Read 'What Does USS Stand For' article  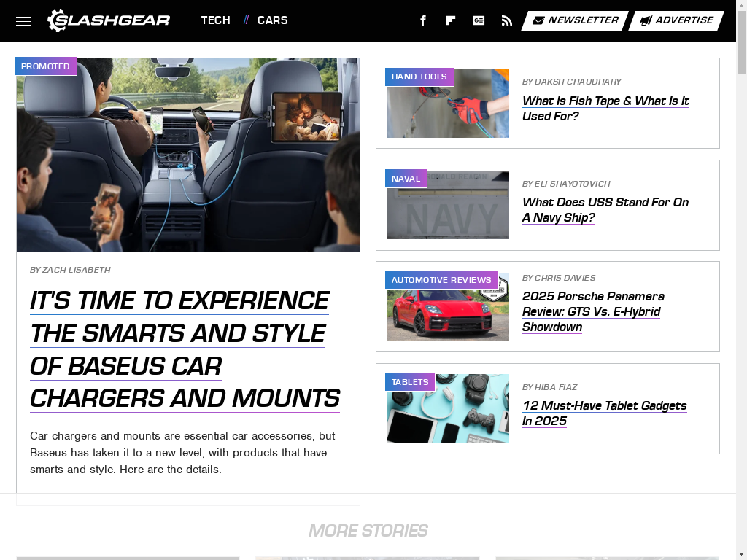(x=605, y=210)
